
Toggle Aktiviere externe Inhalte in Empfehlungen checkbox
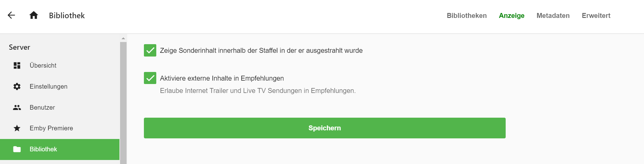(150, 78)
